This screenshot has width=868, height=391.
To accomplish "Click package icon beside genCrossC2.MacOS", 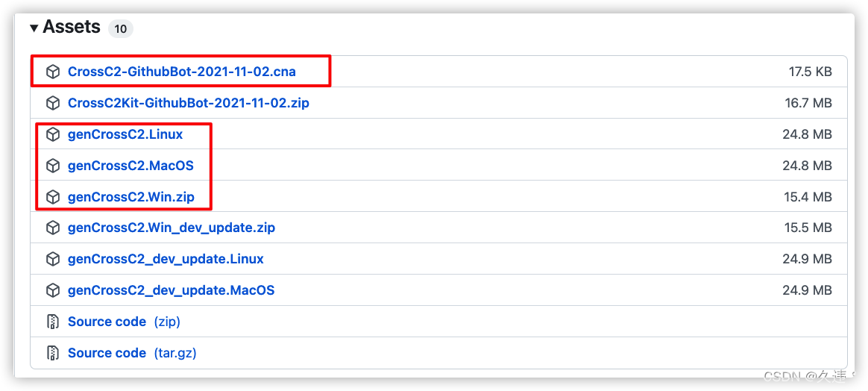I will tap(53, 166).
